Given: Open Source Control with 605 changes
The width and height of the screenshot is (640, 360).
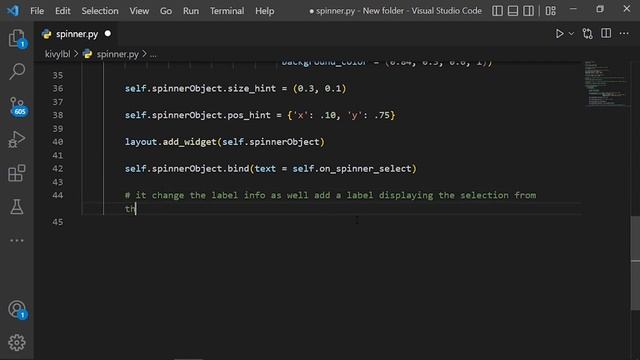Looking at the screenshot, I should pyautogui.click(x=18, y=106).
